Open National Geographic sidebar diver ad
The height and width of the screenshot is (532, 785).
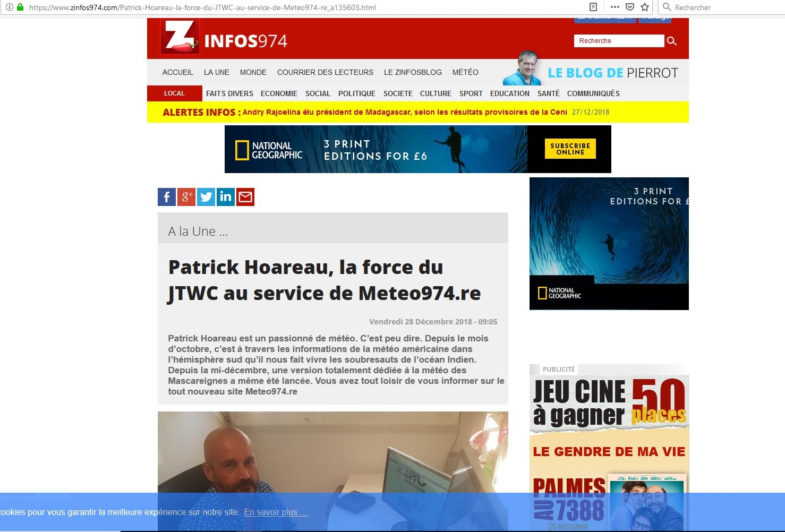click(609, 244)
